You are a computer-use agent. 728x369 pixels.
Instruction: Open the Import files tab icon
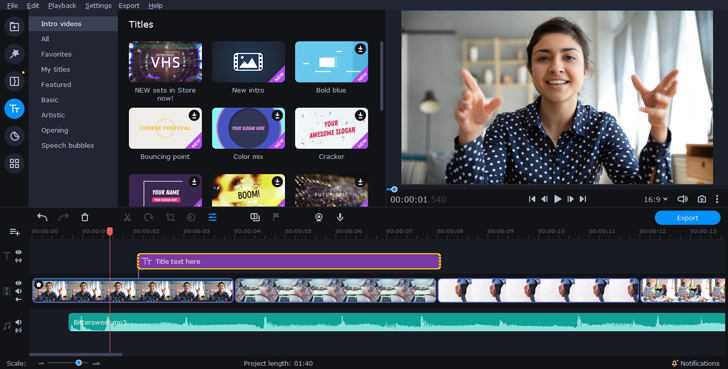[x=14, y=26]
